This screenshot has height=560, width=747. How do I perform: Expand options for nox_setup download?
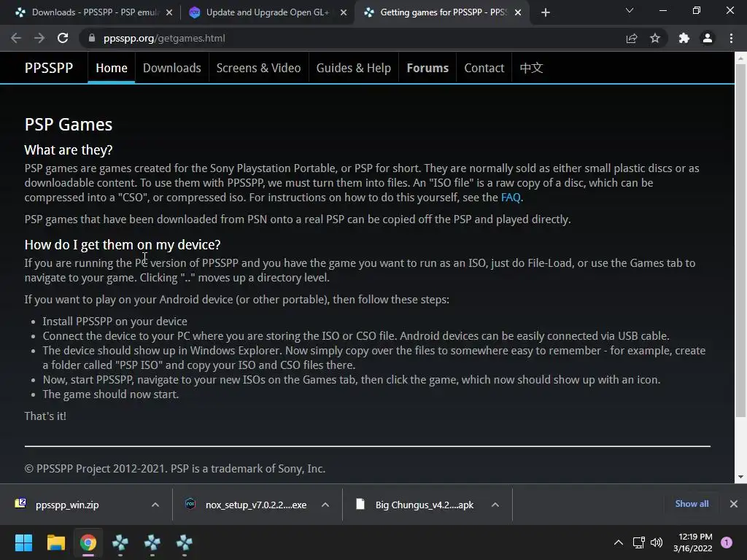[x=325, y=505]
